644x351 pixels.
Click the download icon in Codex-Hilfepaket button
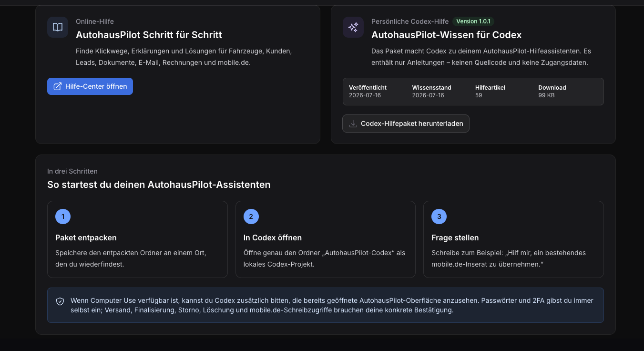pos(353,124)
